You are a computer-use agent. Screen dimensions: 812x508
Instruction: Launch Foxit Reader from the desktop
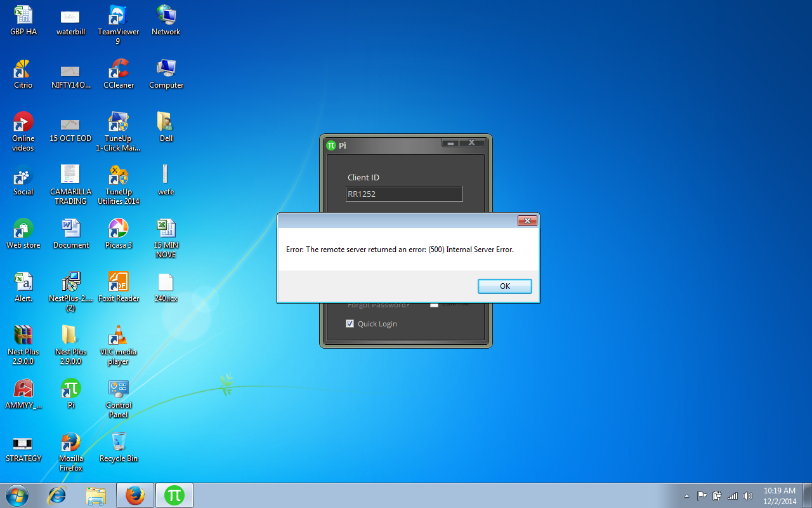pyautogui.click(x=119, y=288)
